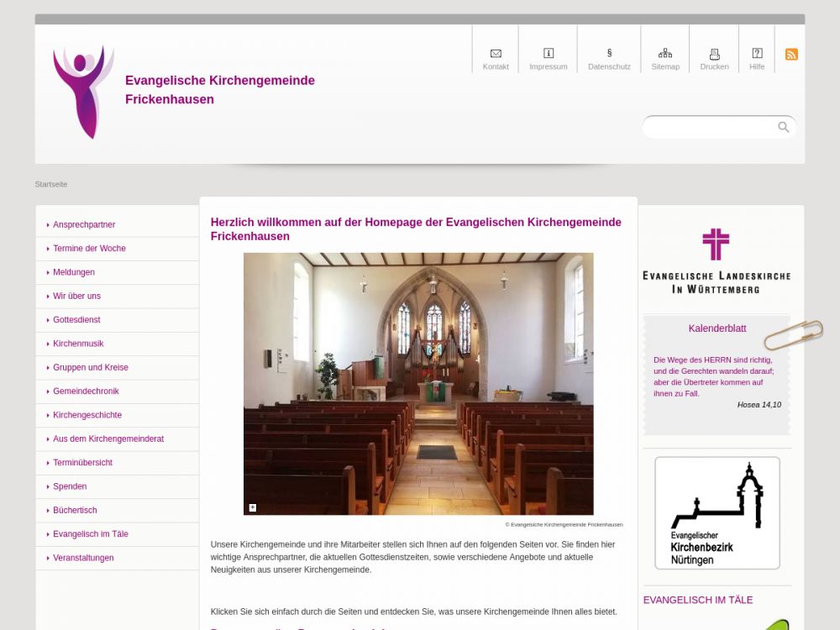Open the Ansprechpartner menu item
Image resolution: width=840 pixels, height=630 pixels.
tap(84, 225)
